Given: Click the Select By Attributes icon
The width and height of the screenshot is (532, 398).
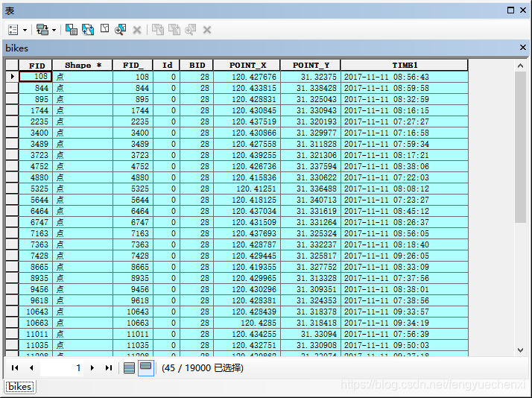Looking at the screenshot, I should (72, 30).
